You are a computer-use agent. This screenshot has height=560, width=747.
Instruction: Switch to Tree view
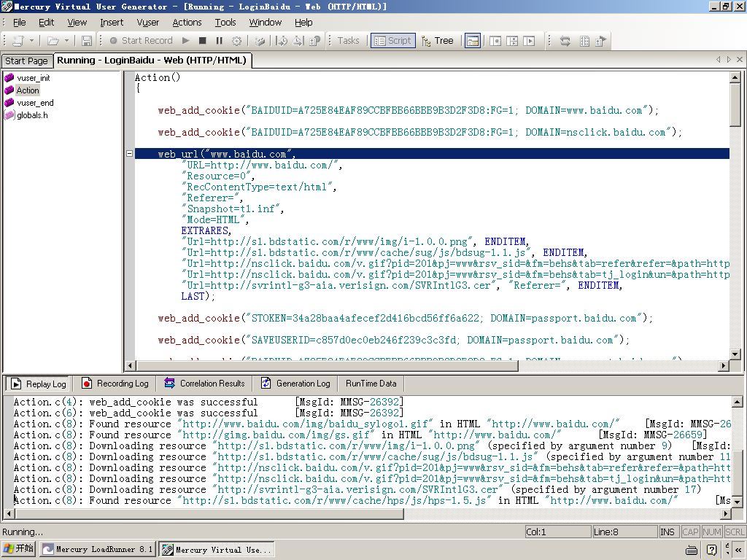[438, 41]
